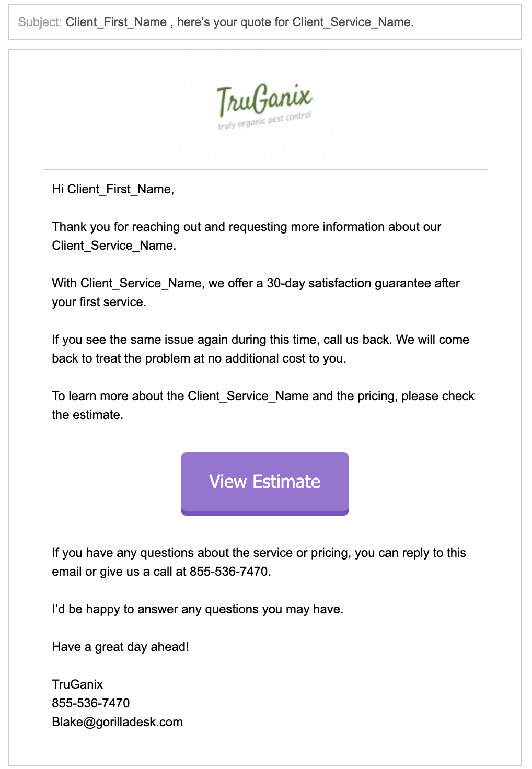Image resolution: width=532 pixels, height=769 pixels.
Task: Click the View Estimate button
Action: click(x=265, y=484)
